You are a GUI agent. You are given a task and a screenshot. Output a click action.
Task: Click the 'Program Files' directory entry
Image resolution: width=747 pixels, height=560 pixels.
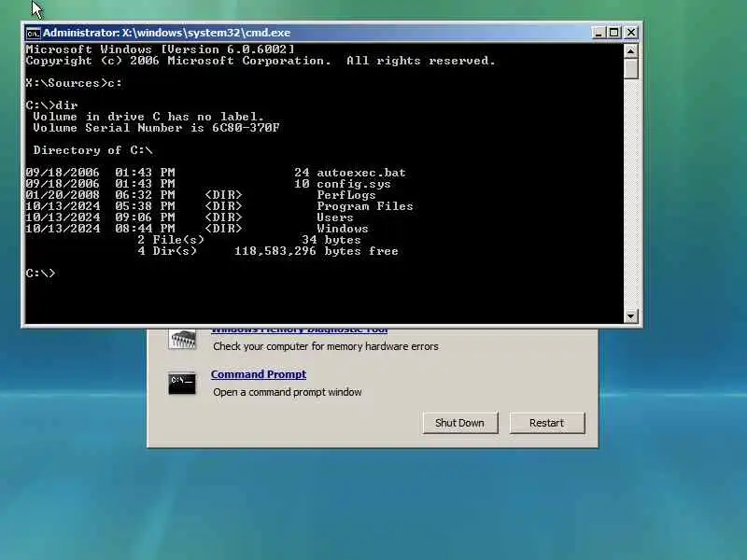pyautogui.click(x=365, y=206)
